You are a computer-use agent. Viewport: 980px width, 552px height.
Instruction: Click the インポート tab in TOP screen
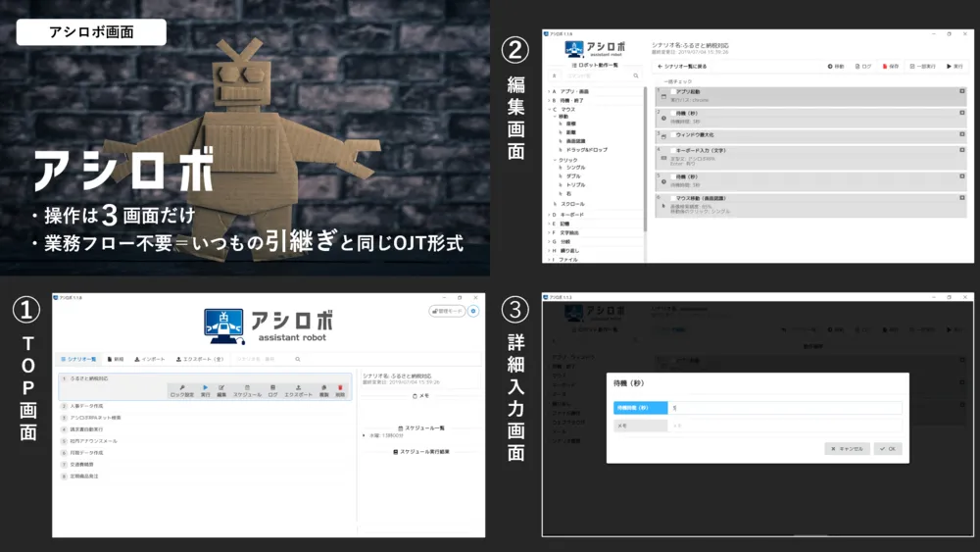coord(150,360)
